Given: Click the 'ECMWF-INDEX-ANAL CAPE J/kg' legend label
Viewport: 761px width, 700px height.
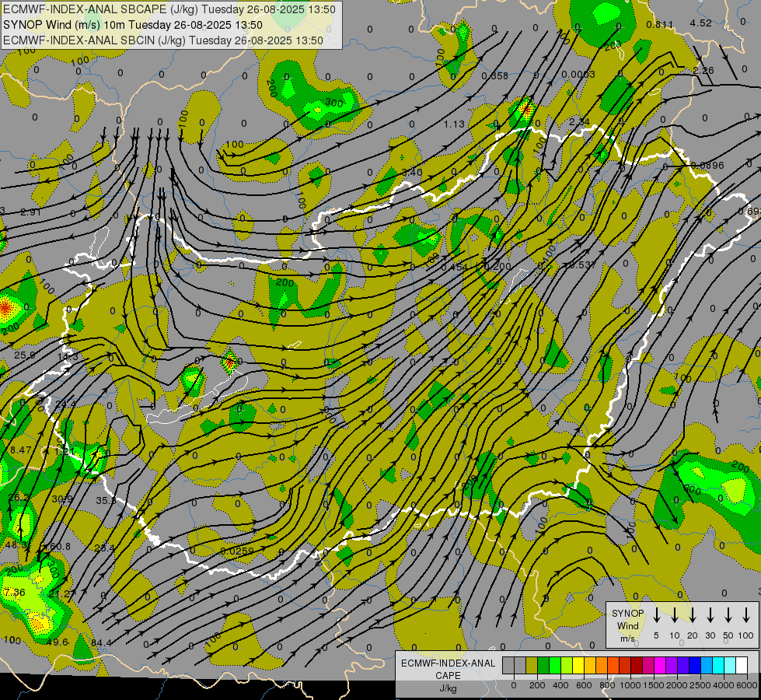Looking at the screenshot, I should point(448,675).
